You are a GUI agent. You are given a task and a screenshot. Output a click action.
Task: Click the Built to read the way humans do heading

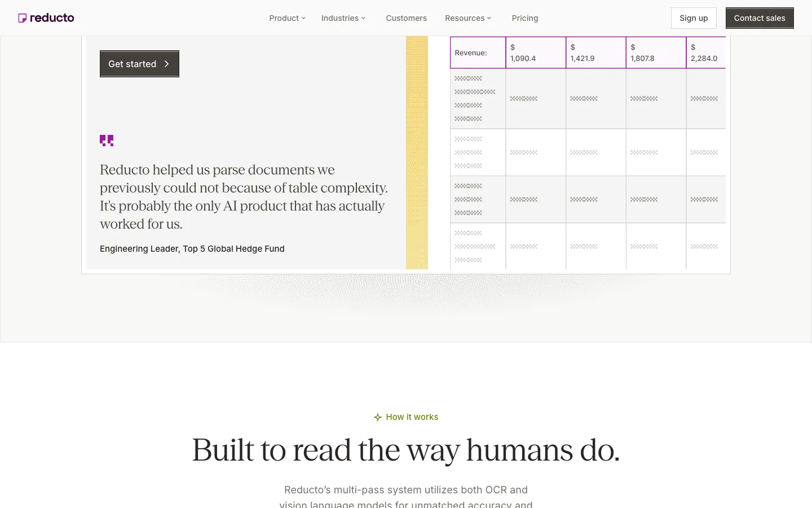406,450
